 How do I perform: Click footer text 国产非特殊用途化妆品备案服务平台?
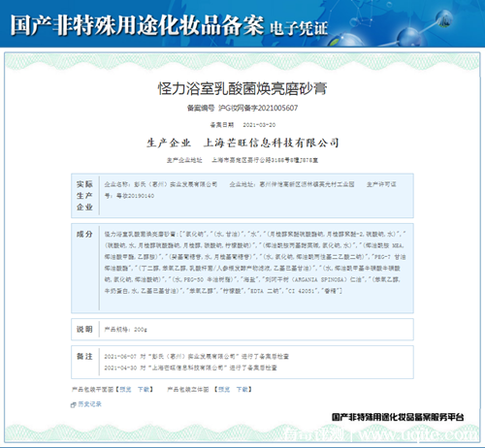point(398,417)
